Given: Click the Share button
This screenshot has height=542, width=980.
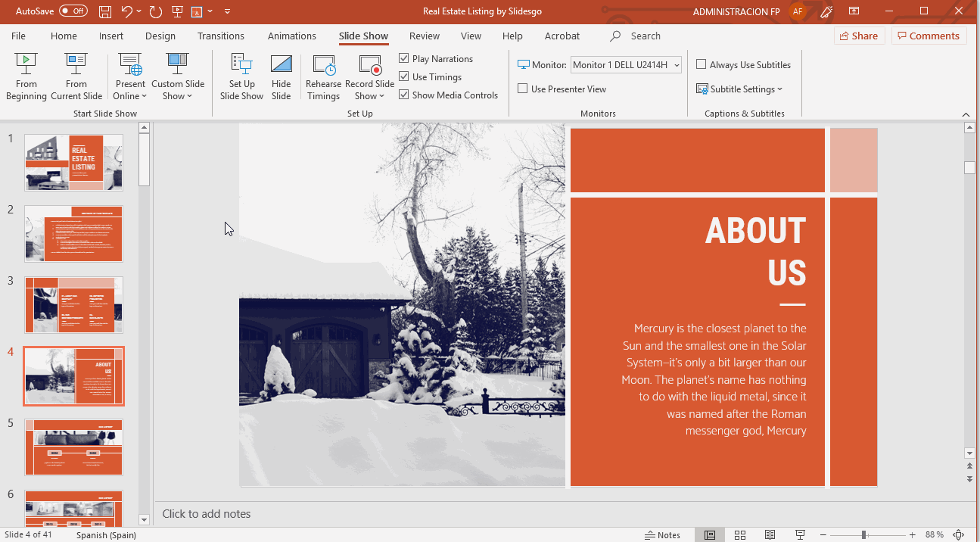Looking at the screenshot, I should pos(858,36).
